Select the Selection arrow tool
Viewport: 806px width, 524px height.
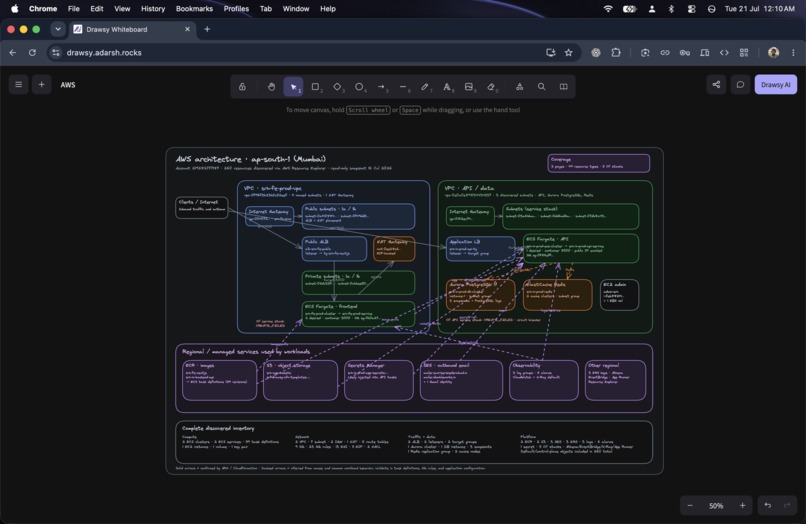pyautogui.click(x=294, y=87)
